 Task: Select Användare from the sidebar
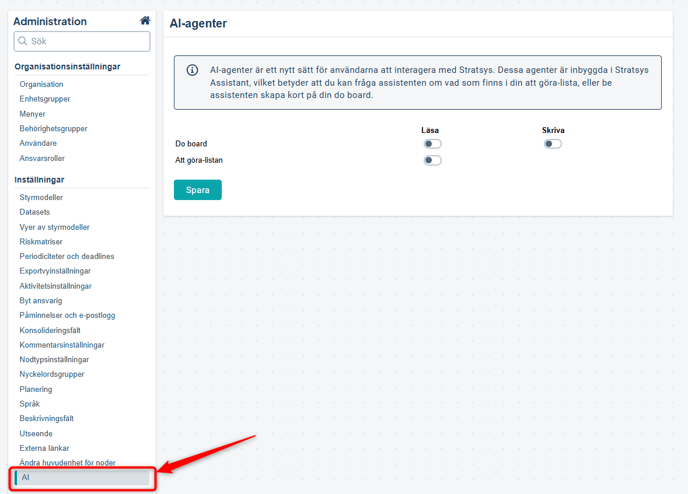(38, 143)
